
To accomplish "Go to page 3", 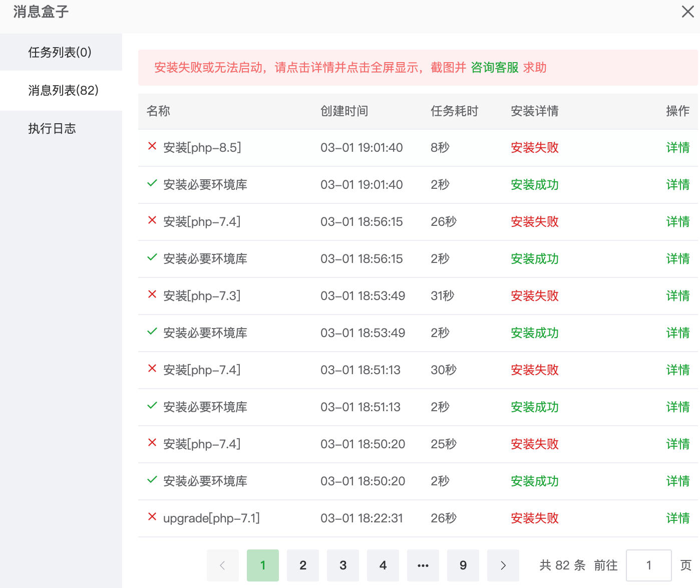I will coord(342,565).
